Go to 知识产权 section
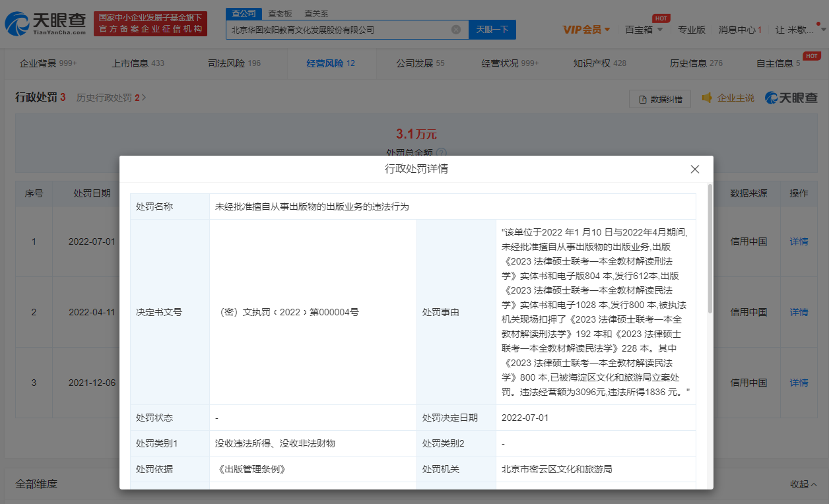This screenshot has width=829, height=504. [599, 63]
